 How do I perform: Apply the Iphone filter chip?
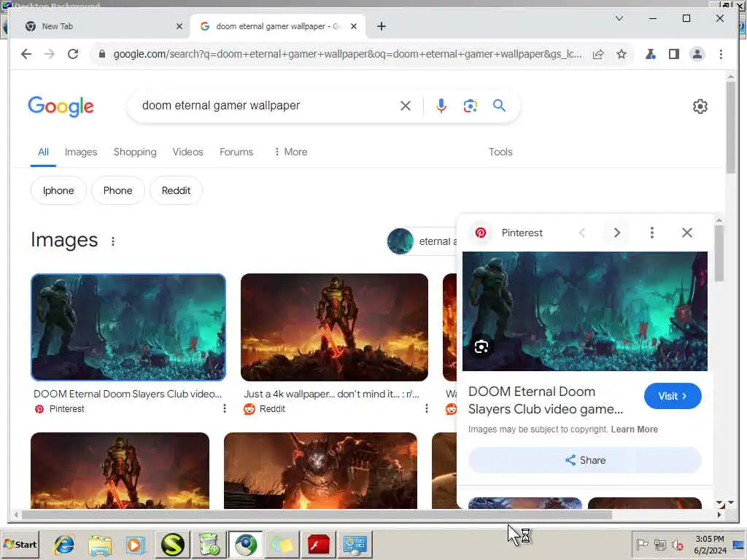click(58, 190)
